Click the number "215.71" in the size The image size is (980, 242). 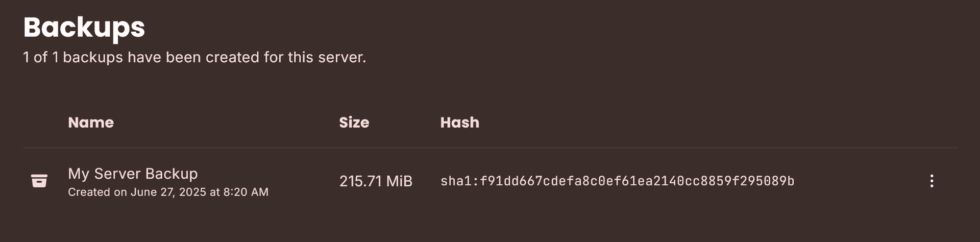point(360,181)
